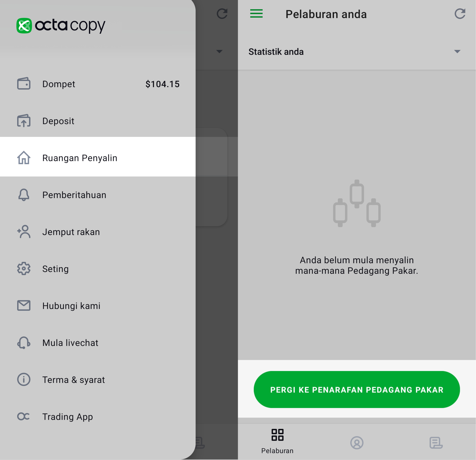
Task: Tap the Deposit upload icon
Action: (x=24, y=121)
